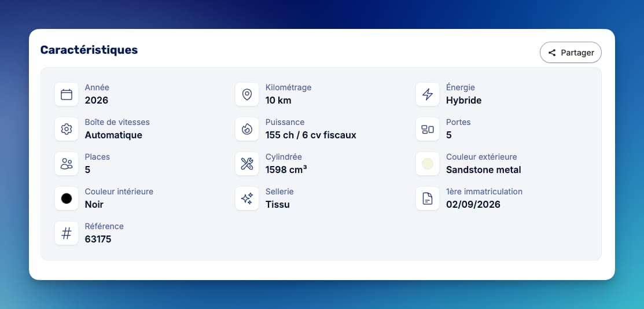The width and height of the screenshot is (644, 309).
Task: Select the 1598 cm³ displacement value
Action: pos(286,170)
